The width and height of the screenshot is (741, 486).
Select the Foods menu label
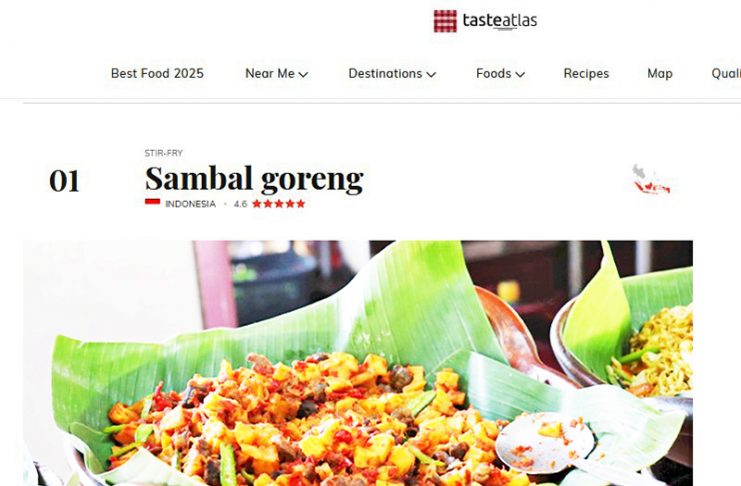point(493,74)
